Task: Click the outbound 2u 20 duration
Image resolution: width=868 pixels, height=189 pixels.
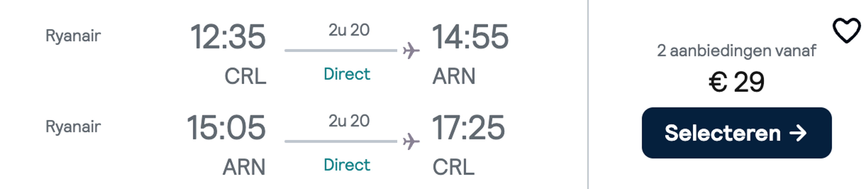Action: (x=349, y=30)
